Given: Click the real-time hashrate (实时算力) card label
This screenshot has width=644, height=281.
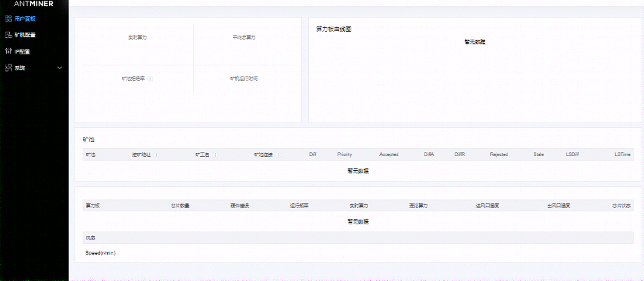Looking at the screenshot, I should tap(137, 37).
